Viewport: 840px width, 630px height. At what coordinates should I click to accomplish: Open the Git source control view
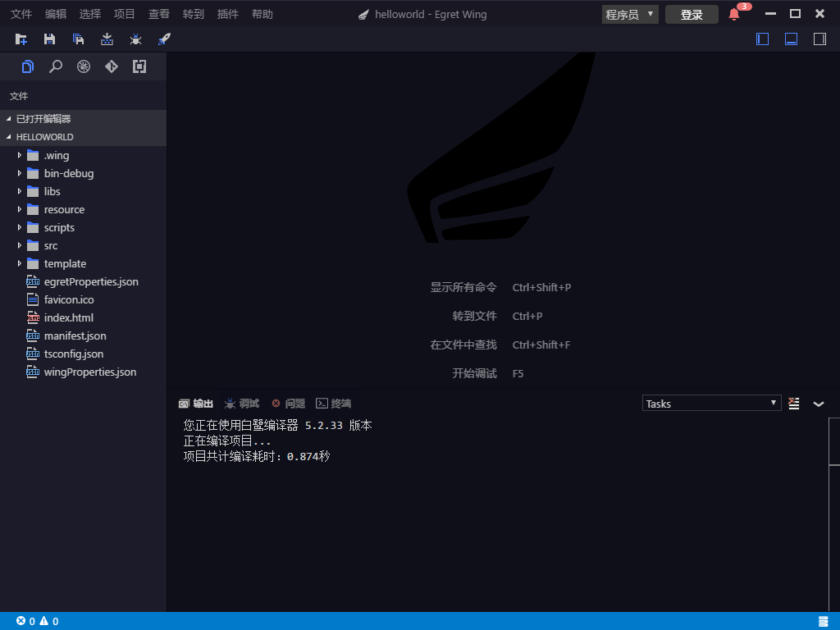(x=112, y=66)
